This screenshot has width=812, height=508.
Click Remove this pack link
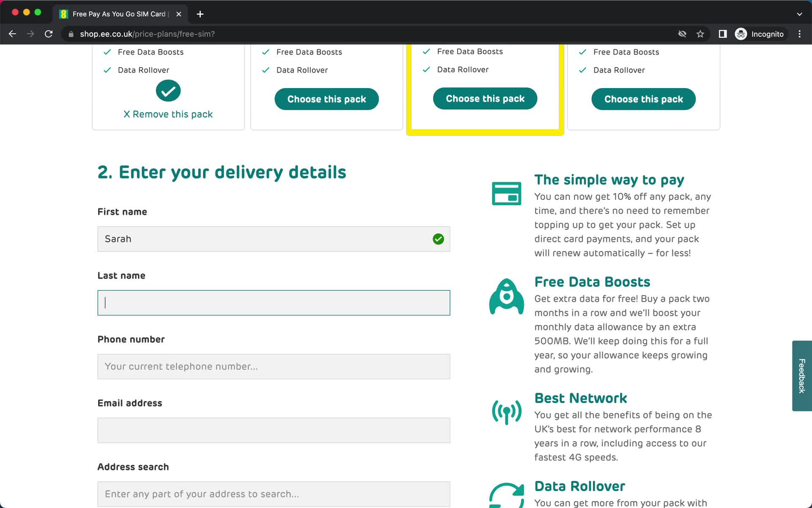click(x=168, y=114)
